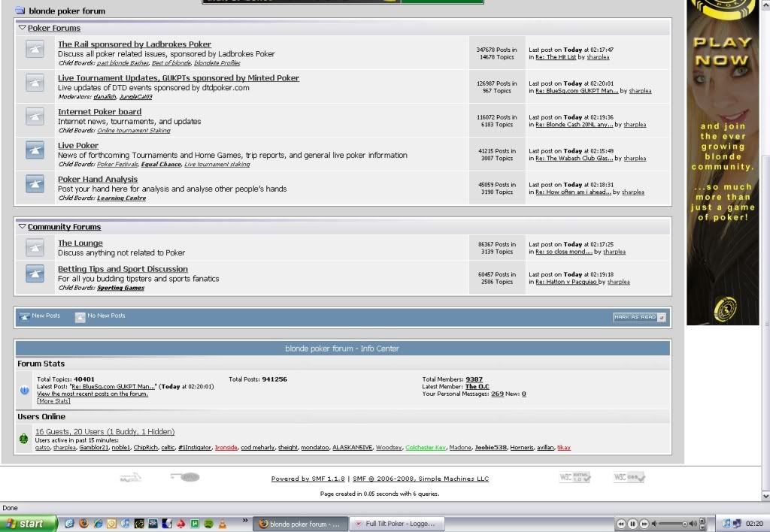This screenshot has height=532, width=770.
Task: Click the More Stats link
Action: 53,401
